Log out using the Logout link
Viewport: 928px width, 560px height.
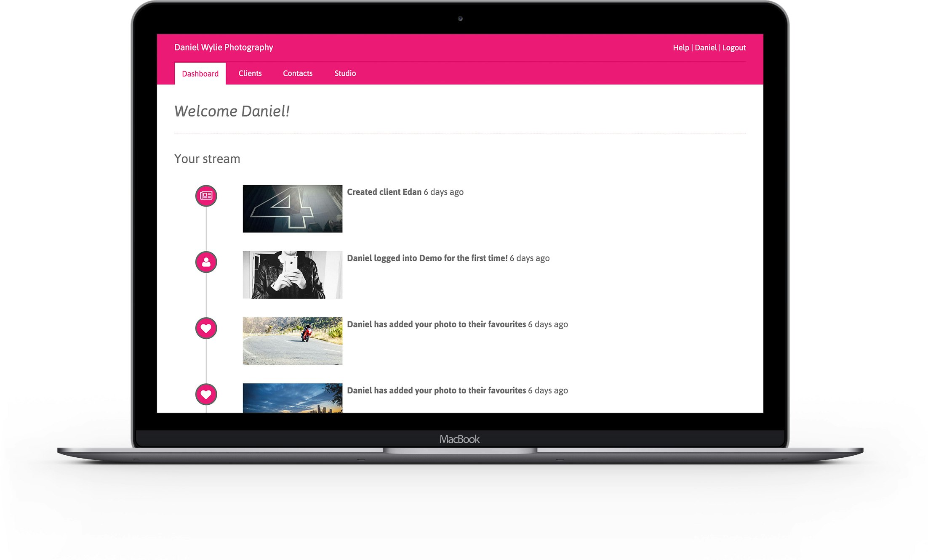point(734,48)
